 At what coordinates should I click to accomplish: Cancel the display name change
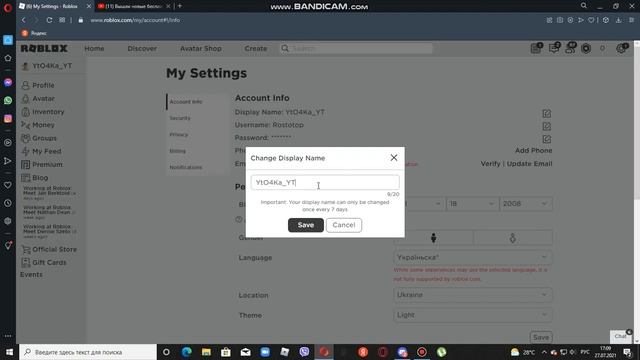click(344, 225)
